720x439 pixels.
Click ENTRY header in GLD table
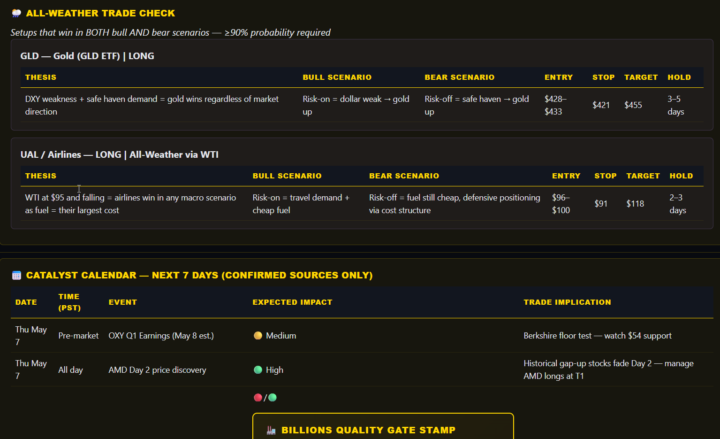coord(559,77)
